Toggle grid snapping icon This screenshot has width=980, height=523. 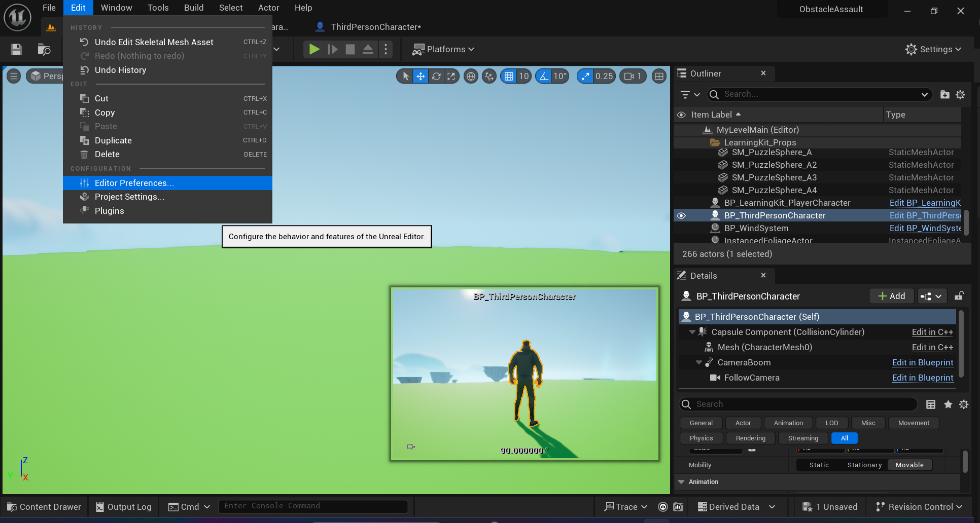pos(509,76)
